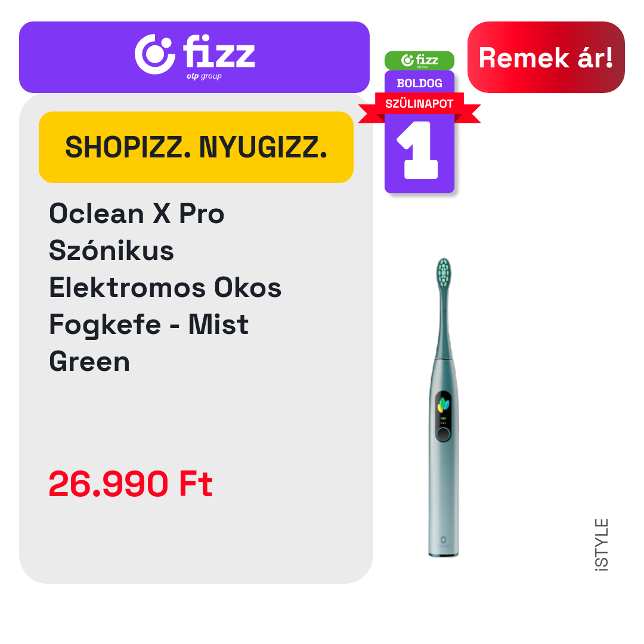Click the toothbrush round power button

443,434
